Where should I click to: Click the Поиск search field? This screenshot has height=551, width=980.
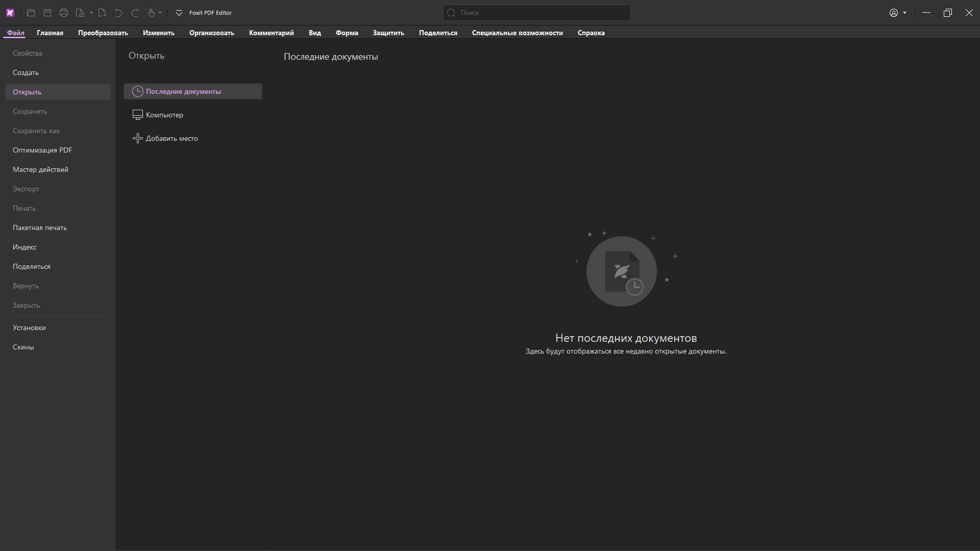click(537, 13)
